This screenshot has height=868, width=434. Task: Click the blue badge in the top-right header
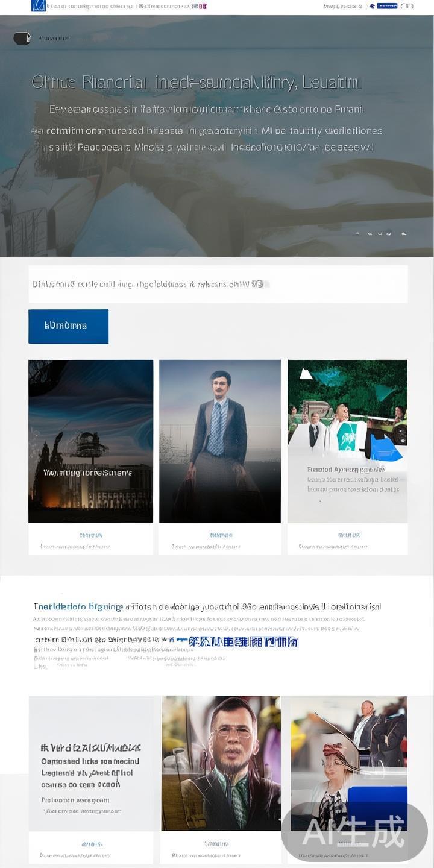(386, 6)
